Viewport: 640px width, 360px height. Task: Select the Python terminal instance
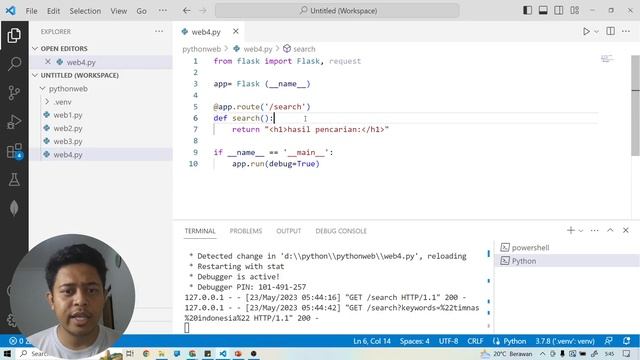coord(567,261)
